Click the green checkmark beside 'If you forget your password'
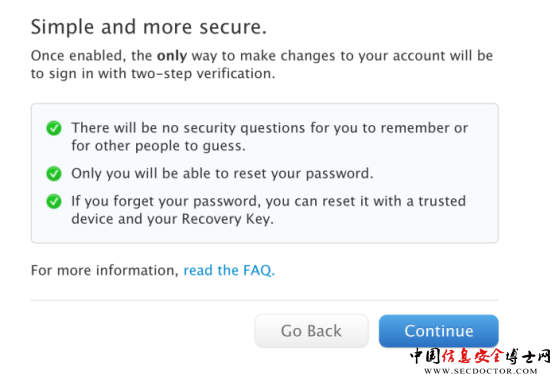The width and height of the screenshot is (560, 379). (x=54, y=201)
